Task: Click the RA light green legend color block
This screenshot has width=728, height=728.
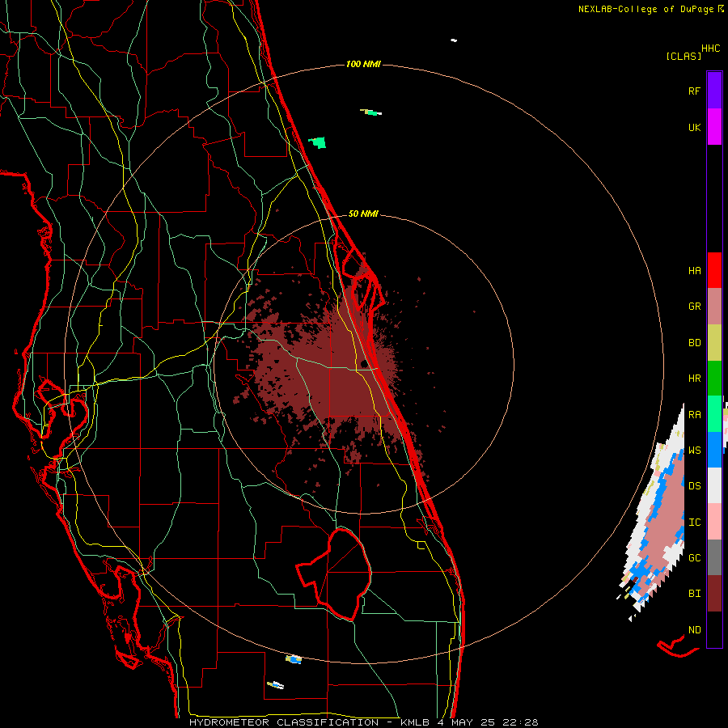Action: [714, 414]
